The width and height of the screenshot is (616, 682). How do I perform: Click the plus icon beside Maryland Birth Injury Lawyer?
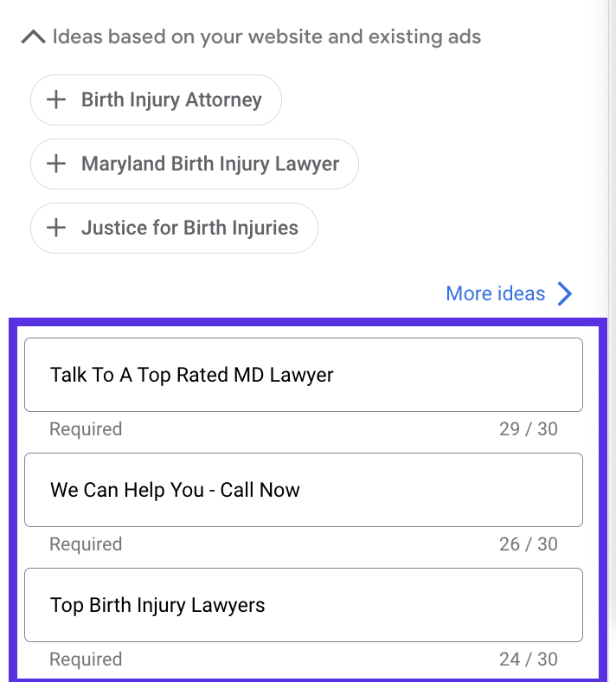click(x=56, y=164)
